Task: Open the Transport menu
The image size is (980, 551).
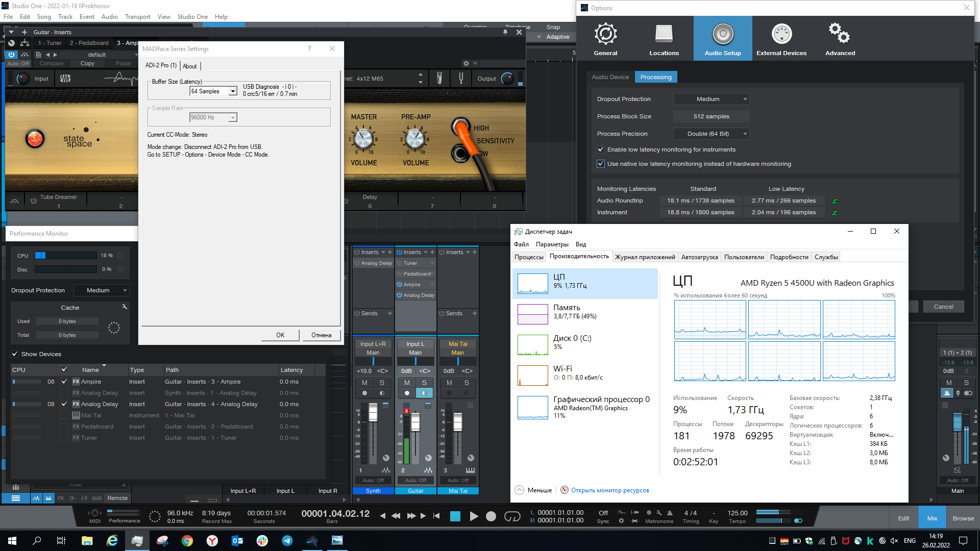Action: click(137, 17)
